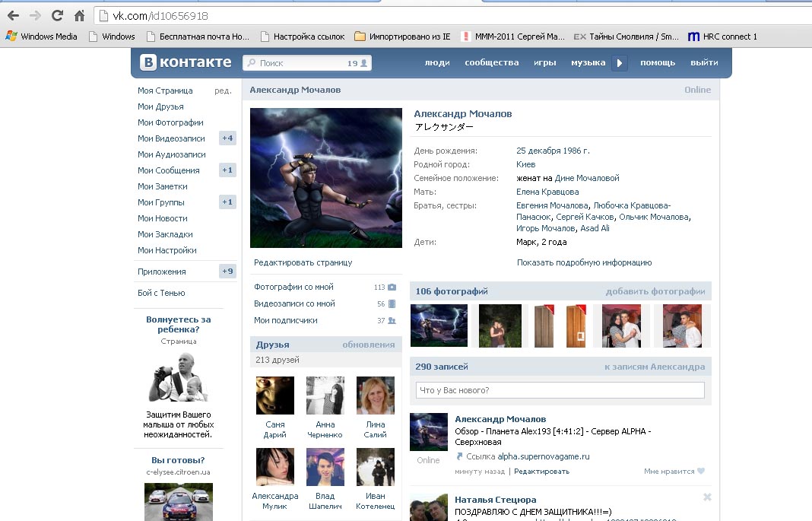Open the Windows Media bookmark
812x521 pixels.
[41, 37]
